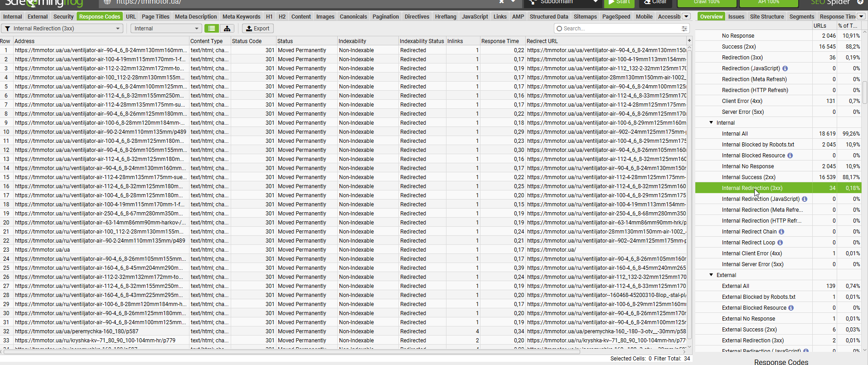
Task: Open the Structured Data tab
Action: pyautogui.click(x=549, y=17)
